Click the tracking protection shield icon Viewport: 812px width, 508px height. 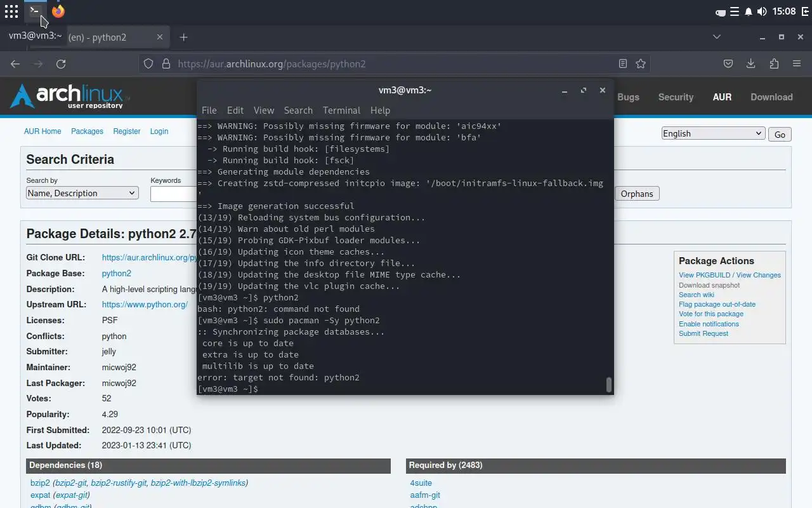(148, 63)
